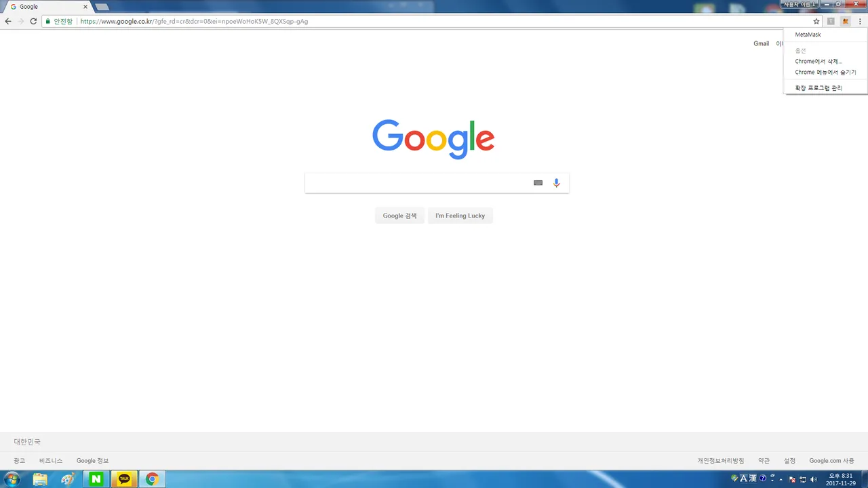Screen dimensions: 868x488
Task: Open the Windows Start menu
Action: point(12,479)
